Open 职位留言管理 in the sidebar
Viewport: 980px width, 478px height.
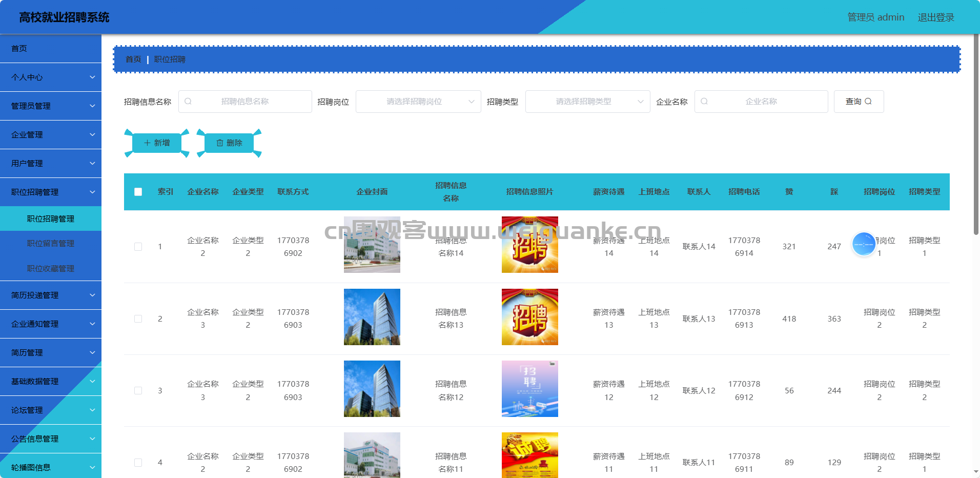(51, 244)
